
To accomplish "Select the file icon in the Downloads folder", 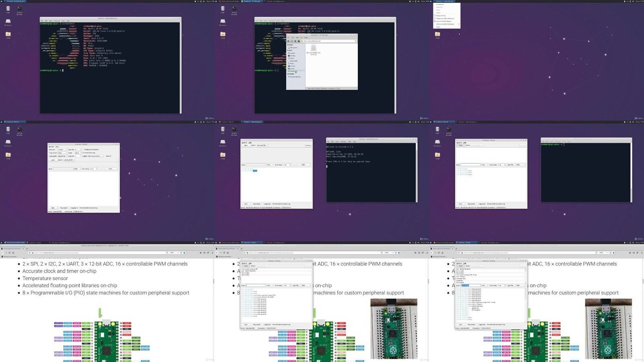I will pos(313,49).
